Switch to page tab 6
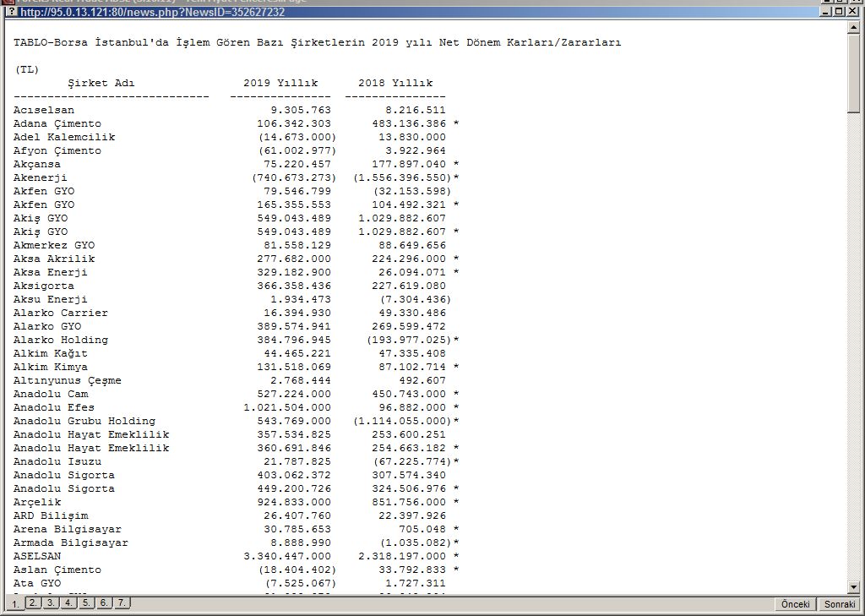 pos(104,602)
